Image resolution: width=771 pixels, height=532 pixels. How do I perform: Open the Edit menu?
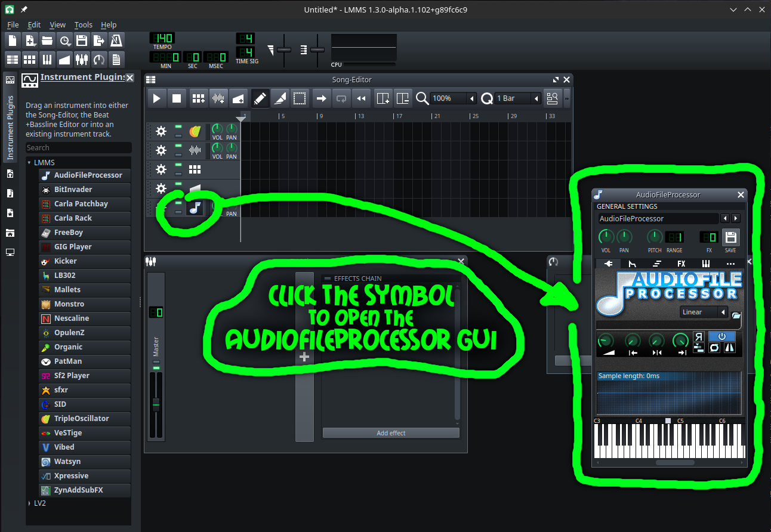coord(33,24)
